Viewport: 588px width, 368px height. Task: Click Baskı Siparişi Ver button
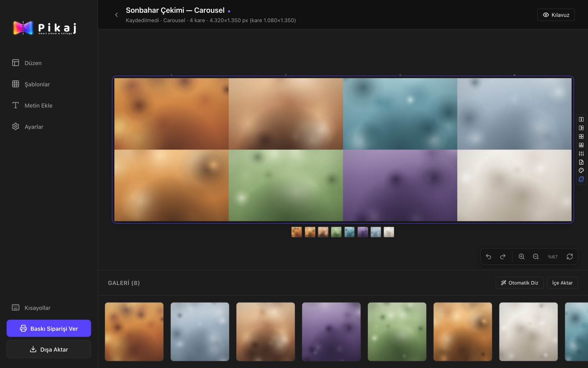point(49,328)
